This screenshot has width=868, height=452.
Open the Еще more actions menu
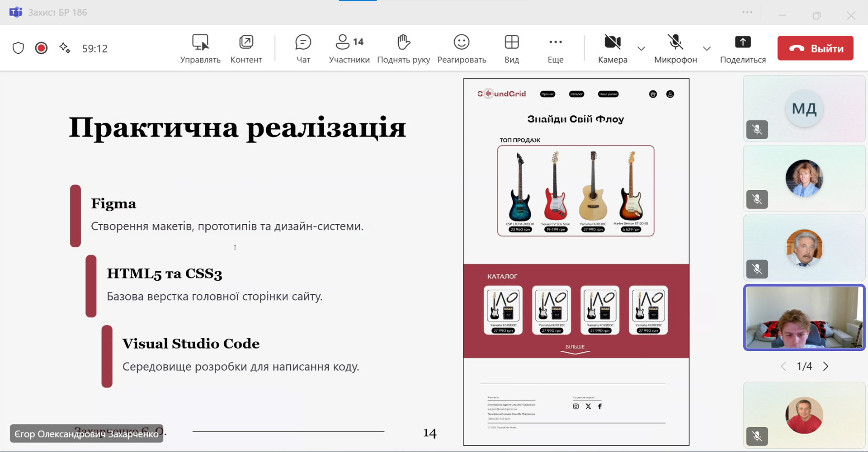555,48
